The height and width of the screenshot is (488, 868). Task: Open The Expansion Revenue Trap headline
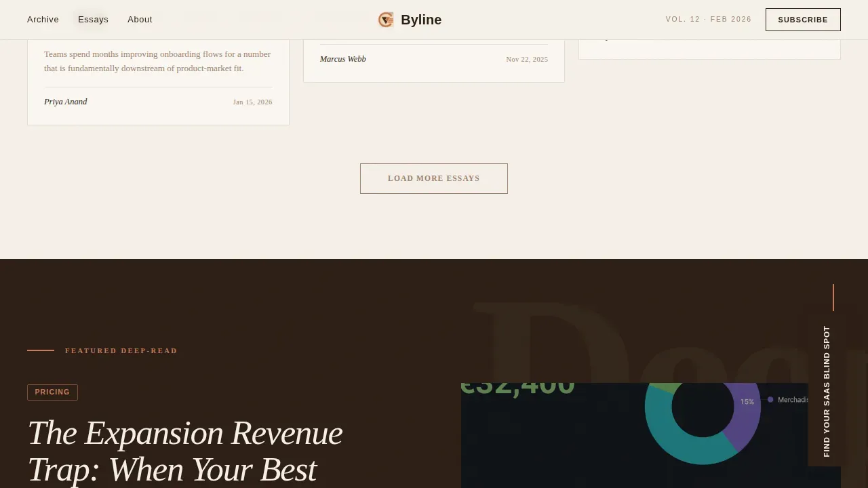(x=185, y=451)
